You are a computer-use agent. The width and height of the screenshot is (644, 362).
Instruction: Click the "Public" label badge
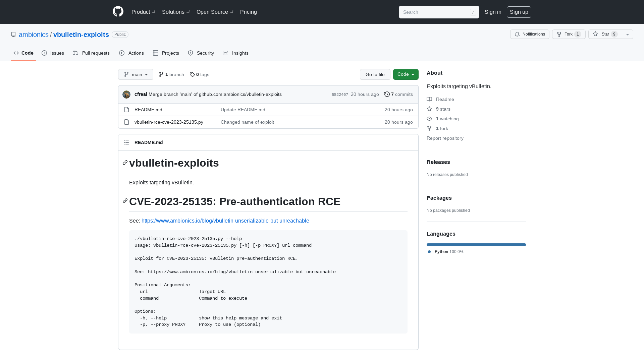(120, 35)
